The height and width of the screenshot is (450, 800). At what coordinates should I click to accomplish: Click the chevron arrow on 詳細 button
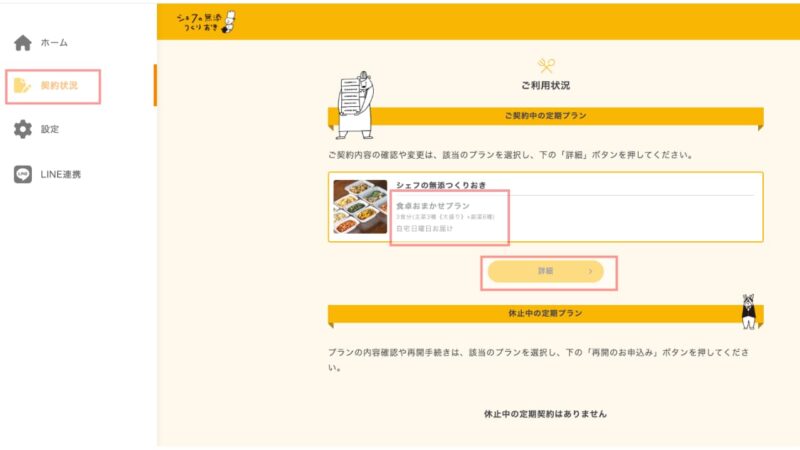(590, 271)
